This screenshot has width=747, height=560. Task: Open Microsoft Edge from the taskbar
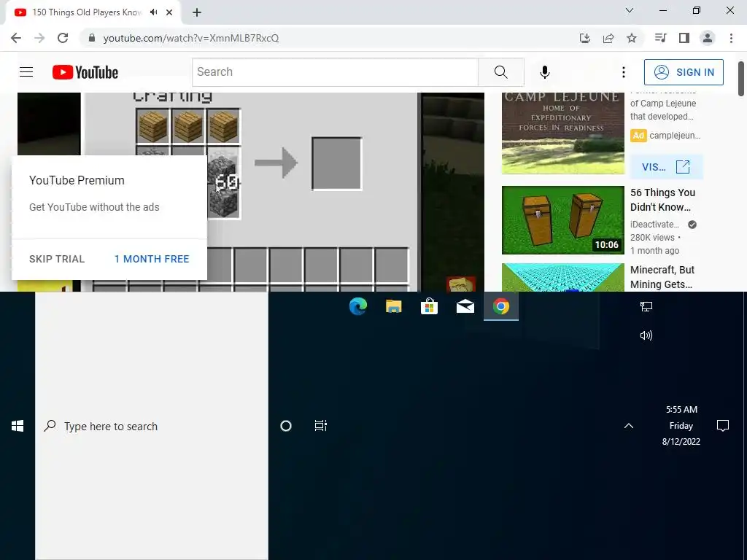pyautogui.click(x=357, y=306)
